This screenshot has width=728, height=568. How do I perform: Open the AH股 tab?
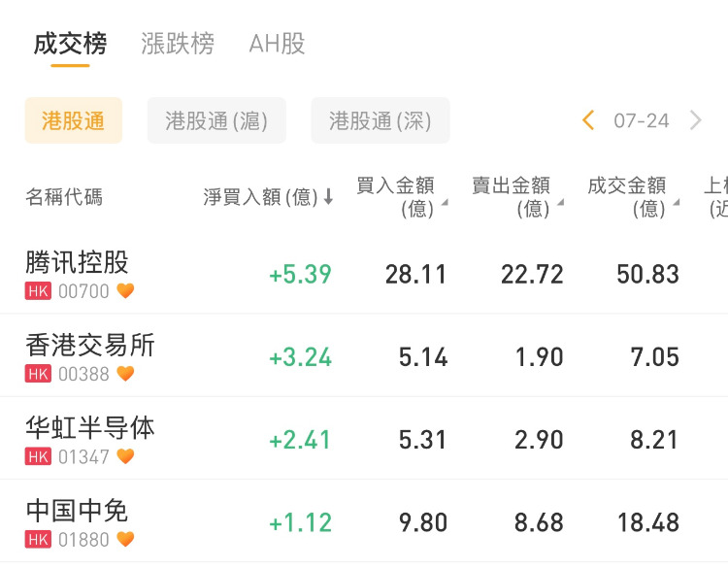(278, 44)
